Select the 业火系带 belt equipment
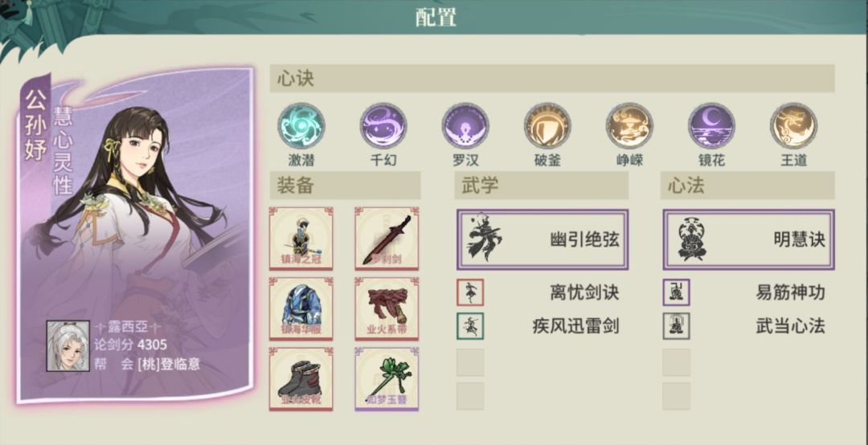868x445 pixels. 387,308
